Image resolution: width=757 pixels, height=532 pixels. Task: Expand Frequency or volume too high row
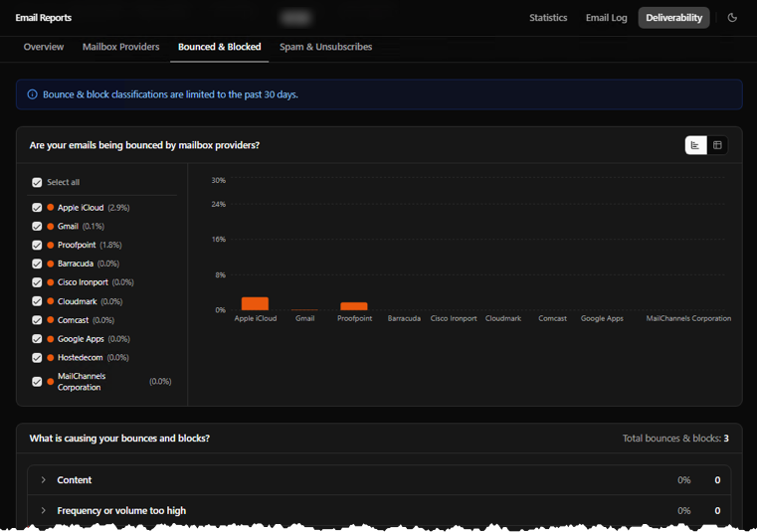tap(379, 511)
